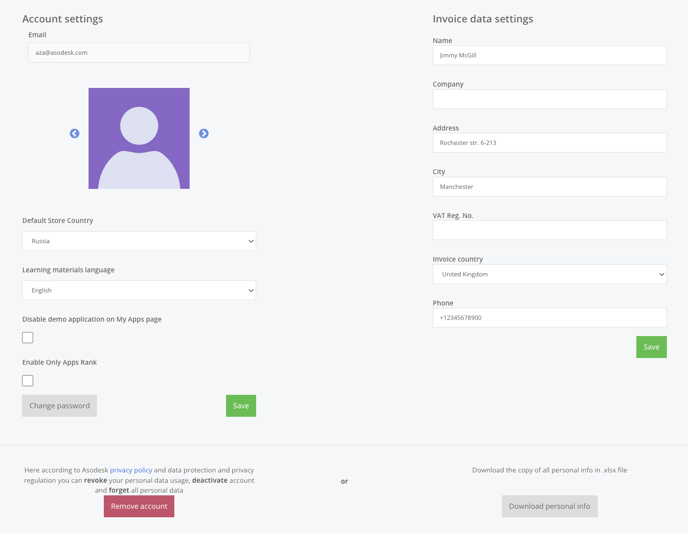Click the invoice Name field

(549, 55)
